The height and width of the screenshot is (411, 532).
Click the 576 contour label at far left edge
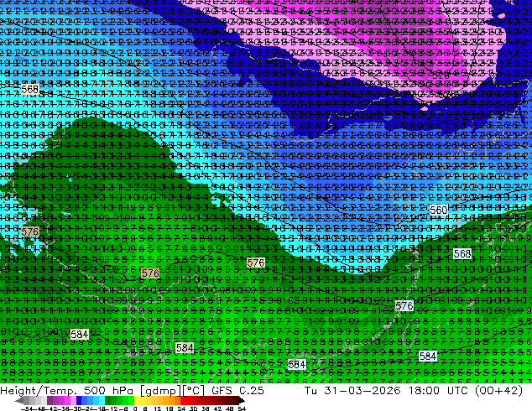30,232
